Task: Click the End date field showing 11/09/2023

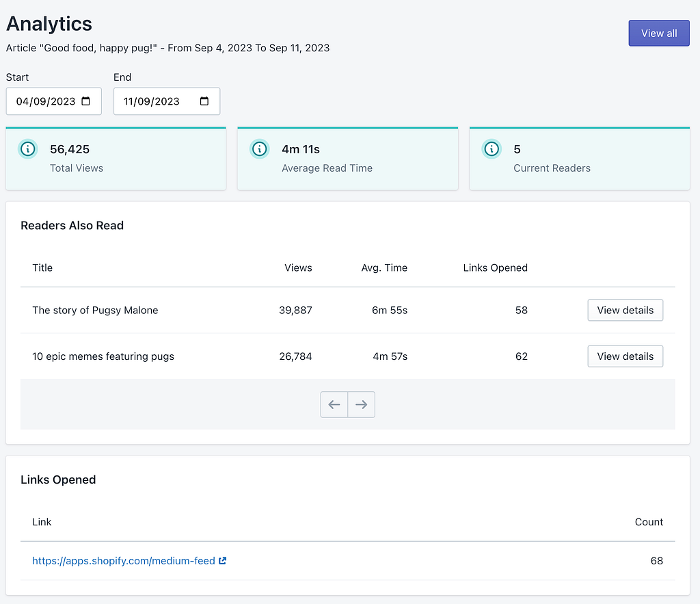Action: pos(152,101)
